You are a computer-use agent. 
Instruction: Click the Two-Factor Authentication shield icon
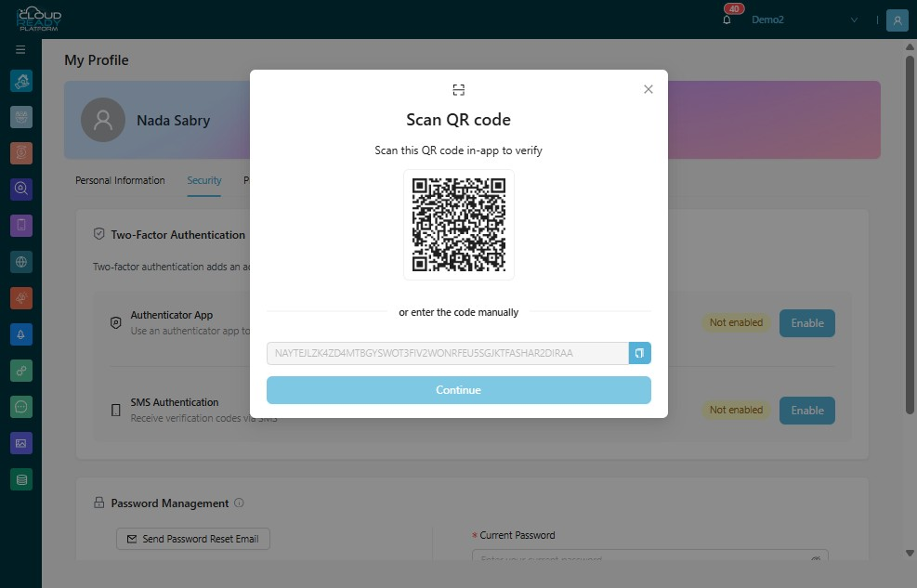(98, 234)
